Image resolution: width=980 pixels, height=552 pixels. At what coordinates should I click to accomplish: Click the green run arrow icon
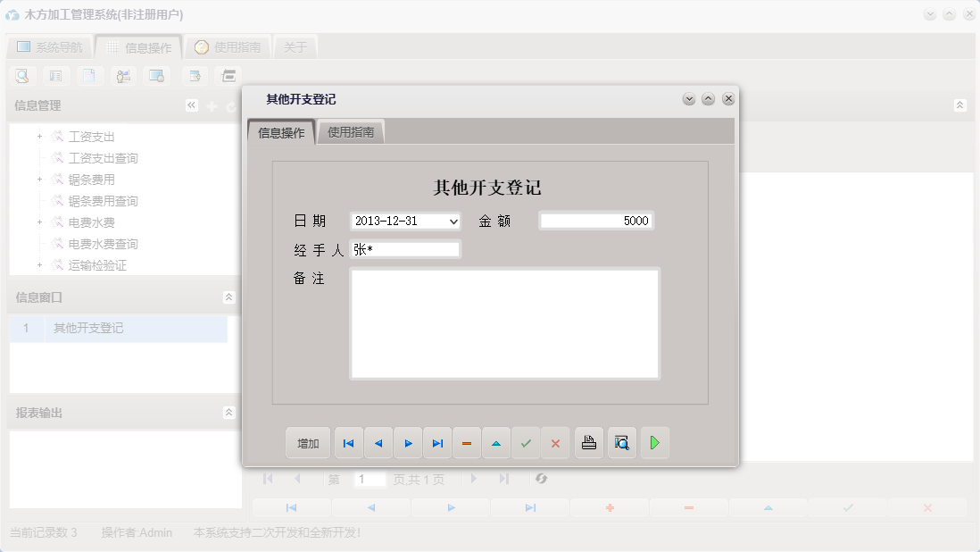tap(655, 442)
